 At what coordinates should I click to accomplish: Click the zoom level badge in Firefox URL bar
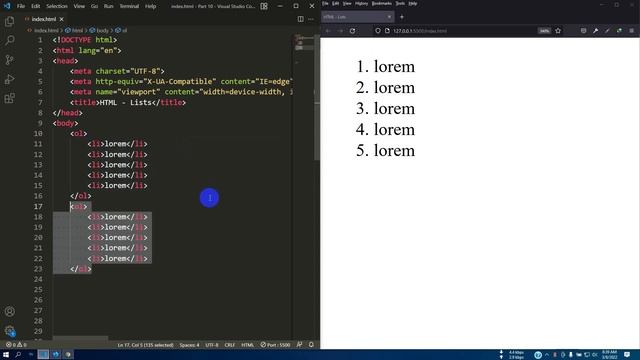point(544,31)
